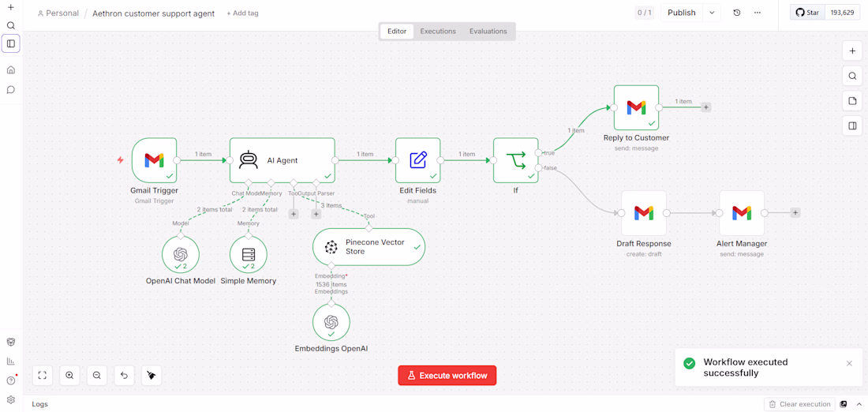
Task: Open the Logs panel label
Action: pyautogui.click(x=40, y=404)
